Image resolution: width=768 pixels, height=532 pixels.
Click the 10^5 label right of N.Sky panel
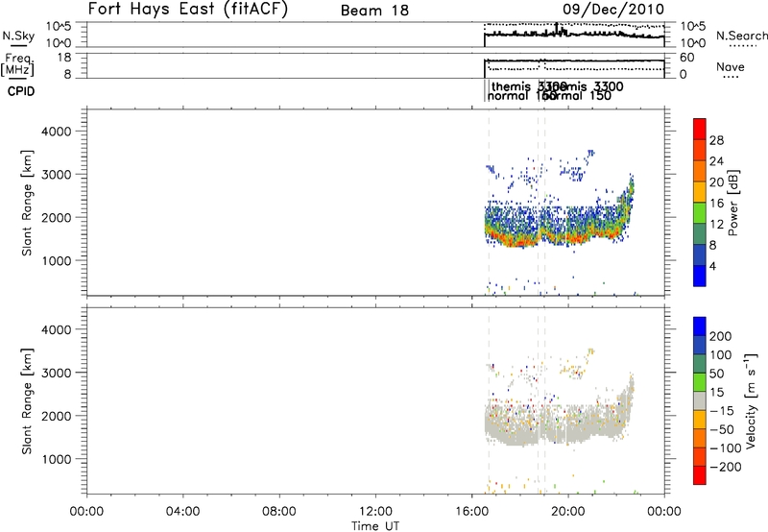[693, 27]
